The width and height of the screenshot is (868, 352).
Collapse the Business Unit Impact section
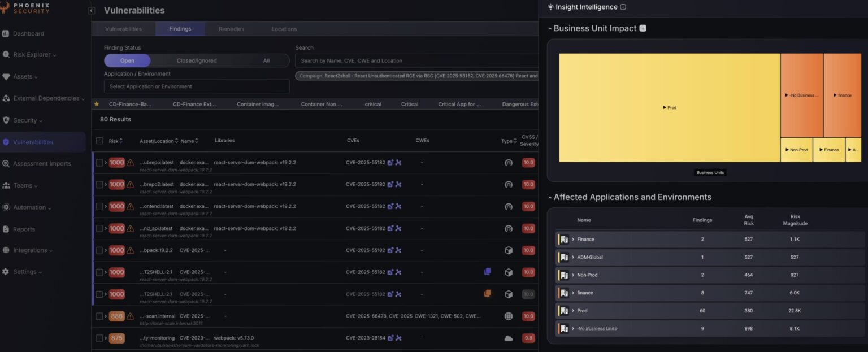coord(549,28)
